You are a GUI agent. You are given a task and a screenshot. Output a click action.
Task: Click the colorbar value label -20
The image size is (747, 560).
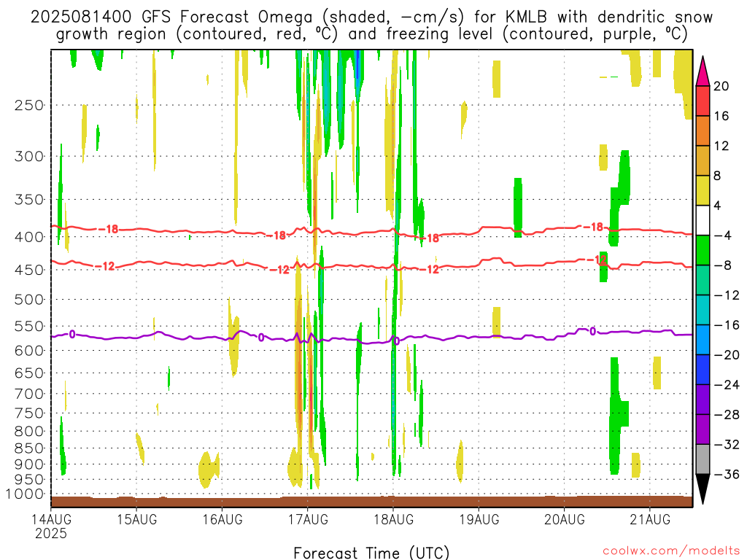(x=727, y=355)
